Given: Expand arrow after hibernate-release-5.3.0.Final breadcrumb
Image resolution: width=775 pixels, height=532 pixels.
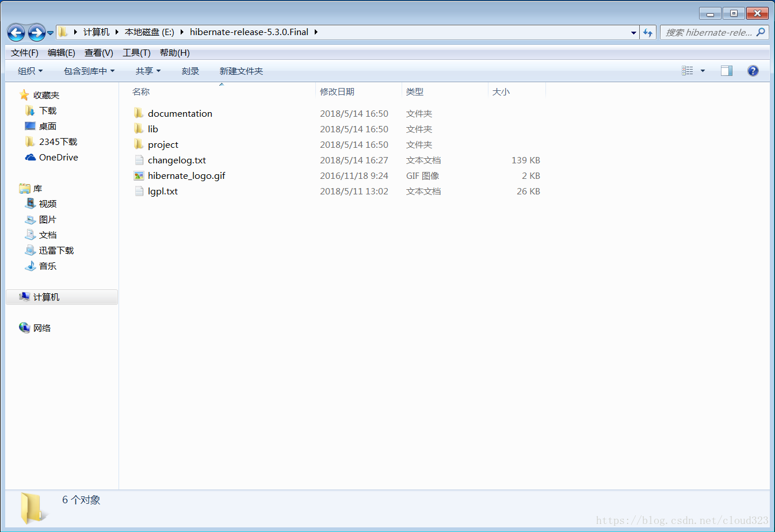Looking at the screenshot, I should pyautogui.click(x=316, y=32).
